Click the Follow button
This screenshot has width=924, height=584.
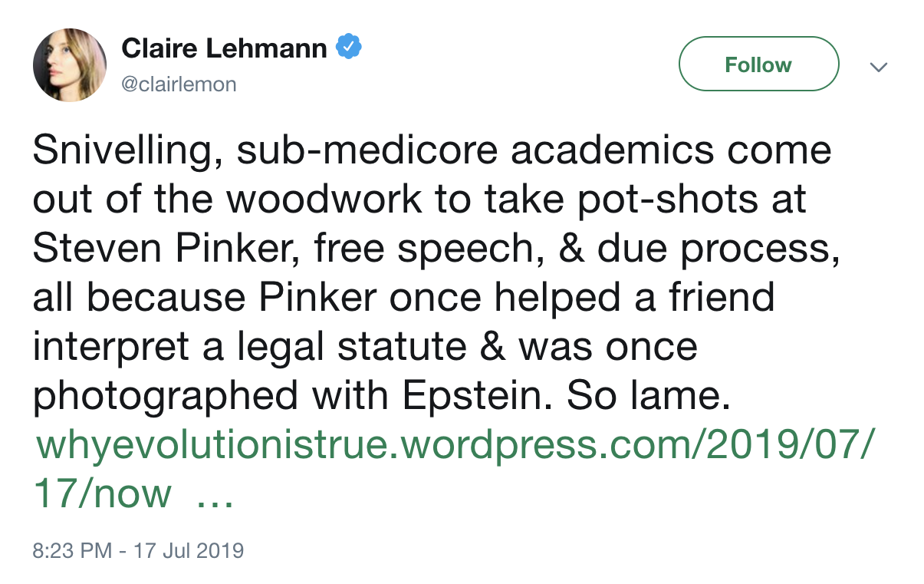click(x=758, y=64)
